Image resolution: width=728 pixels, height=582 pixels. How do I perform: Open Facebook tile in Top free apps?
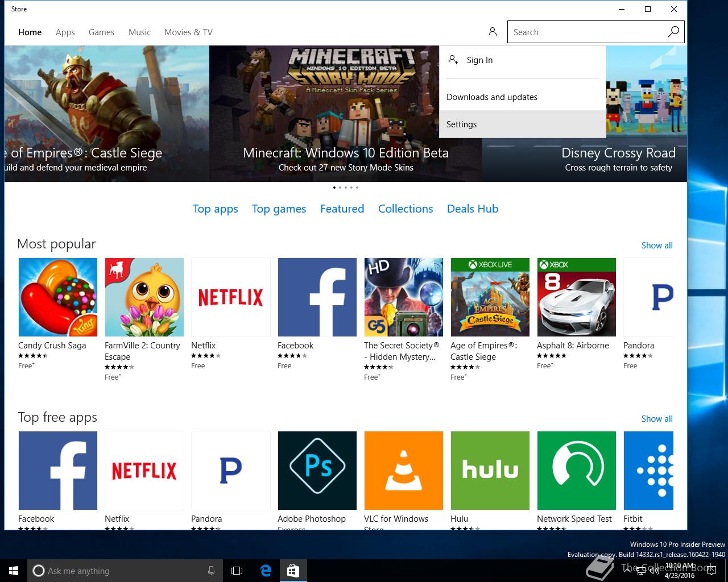click(58, 471)
